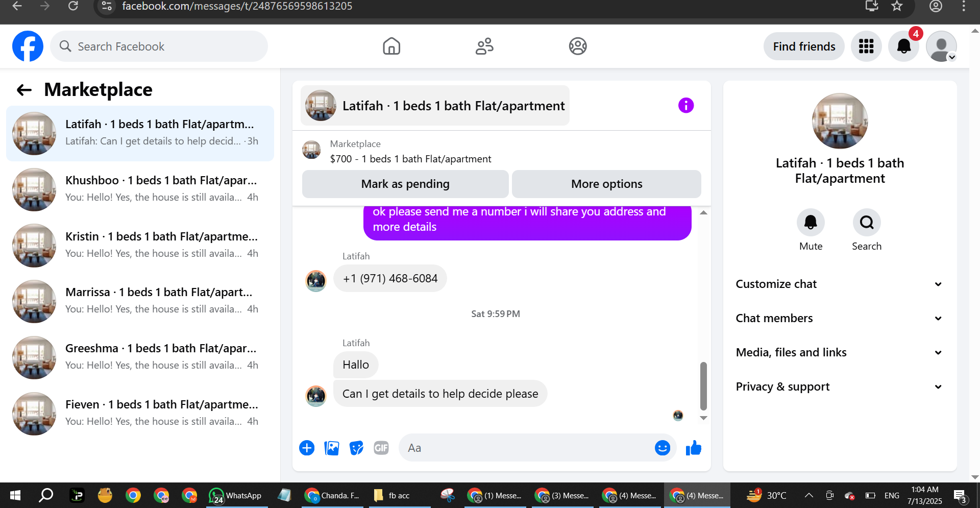Click Find friends button
The height and width of the screenshot is (508, 980).
(x=804, y=46)
